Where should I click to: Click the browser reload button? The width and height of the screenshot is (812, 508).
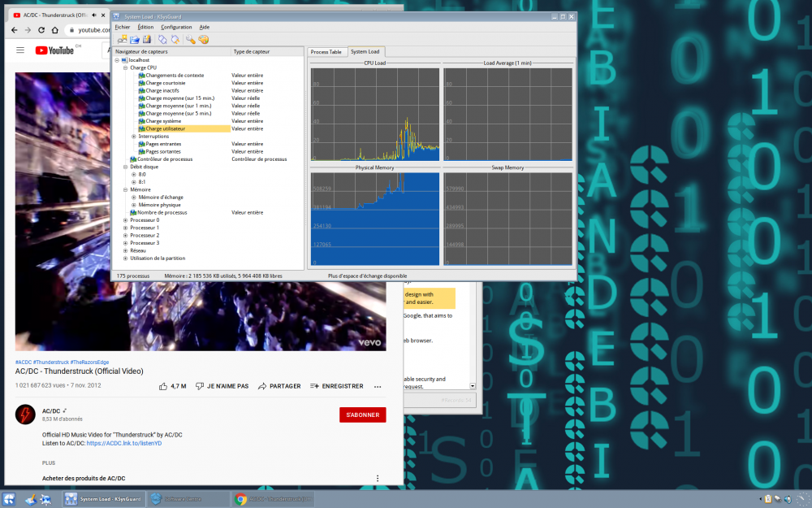click(41, 30)
